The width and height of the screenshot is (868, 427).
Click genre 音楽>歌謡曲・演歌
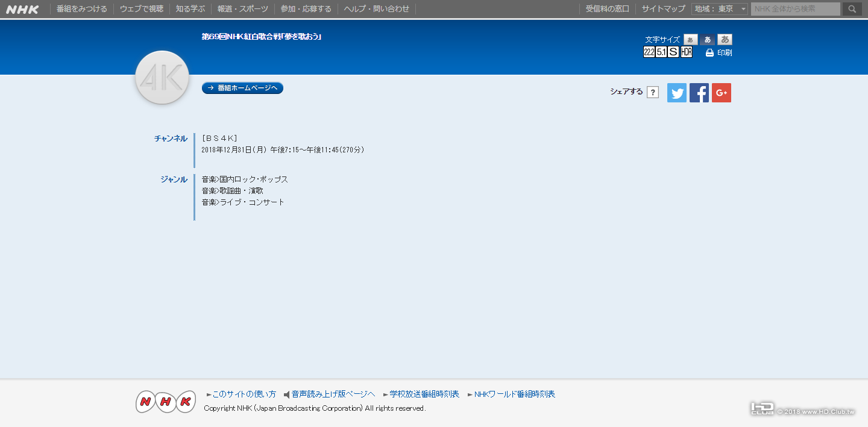[233, 191]
